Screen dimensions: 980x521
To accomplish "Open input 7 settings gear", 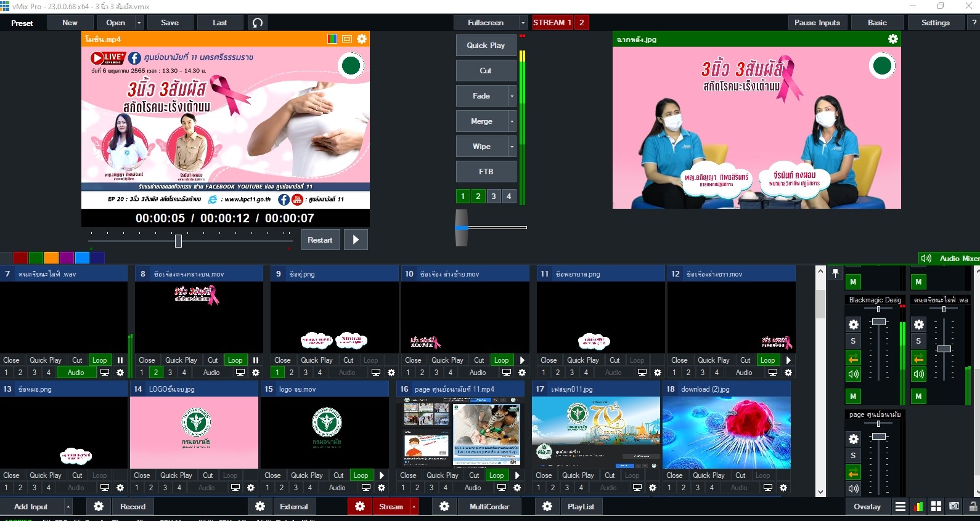I will (x=120, y=373).
